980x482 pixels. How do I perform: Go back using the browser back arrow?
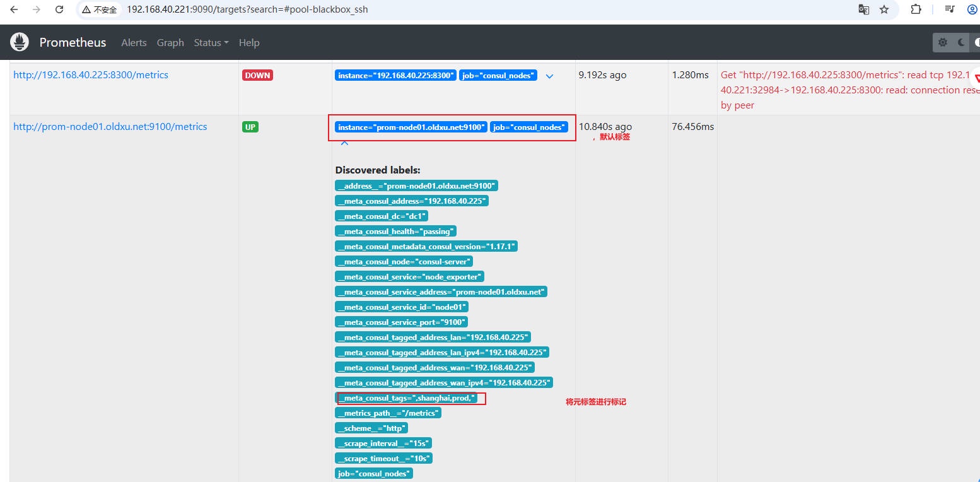[x=14, y=9]
